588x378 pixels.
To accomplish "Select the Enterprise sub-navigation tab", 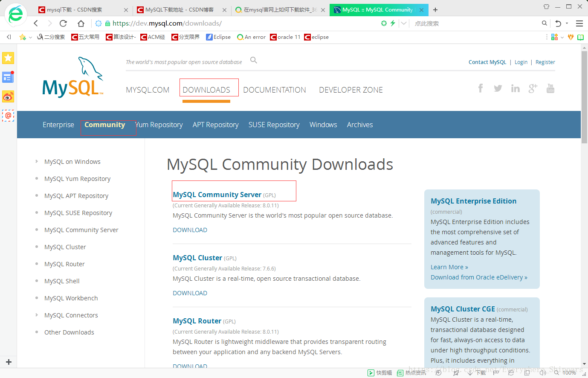I will tap(58, 125).
